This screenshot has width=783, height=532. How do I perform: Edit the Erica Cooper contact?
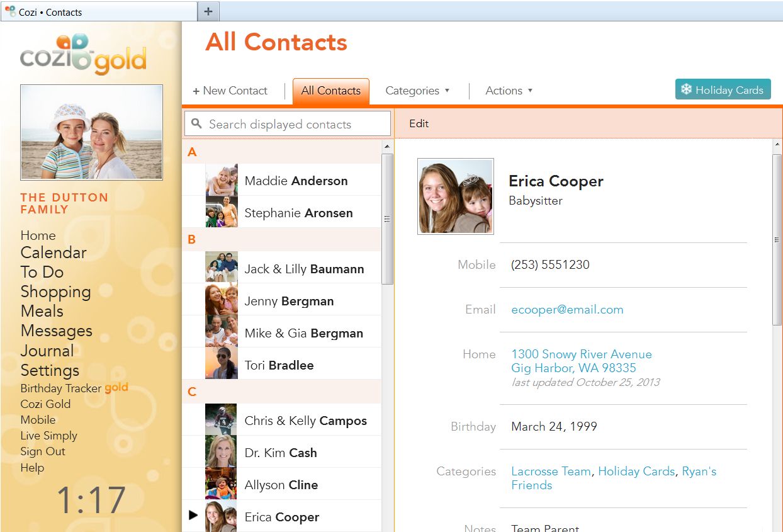(419, 123)
